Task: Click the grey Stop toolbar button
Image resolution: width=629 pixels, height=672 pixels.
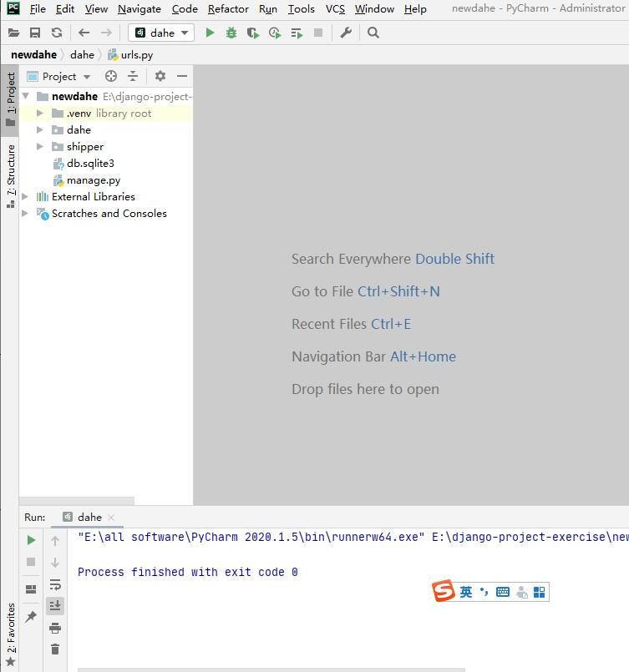Action: [x=318, y=33]
